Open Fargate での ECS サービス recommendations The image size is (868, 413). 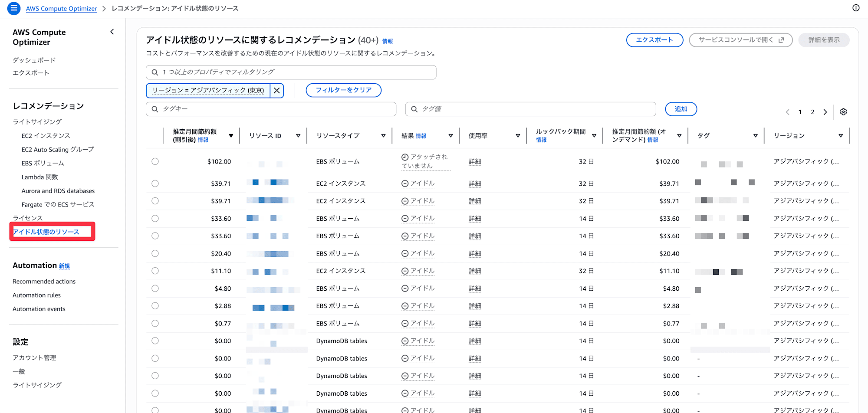click(58, 204)
